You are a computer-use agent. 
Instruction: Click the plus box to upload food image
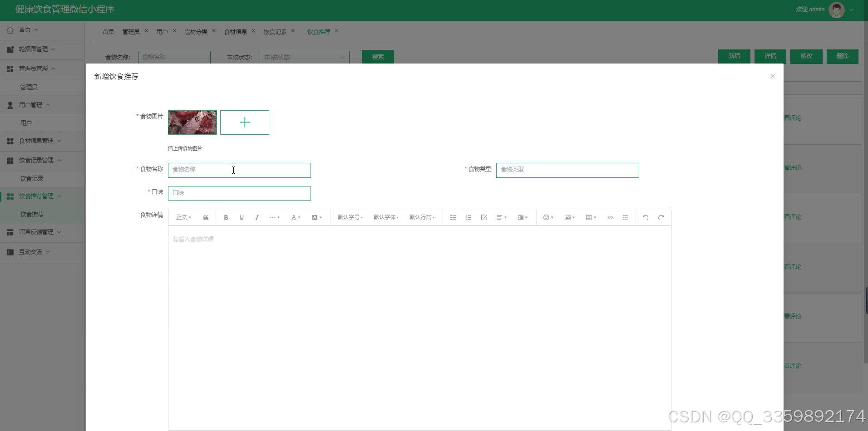coord(245,122)
